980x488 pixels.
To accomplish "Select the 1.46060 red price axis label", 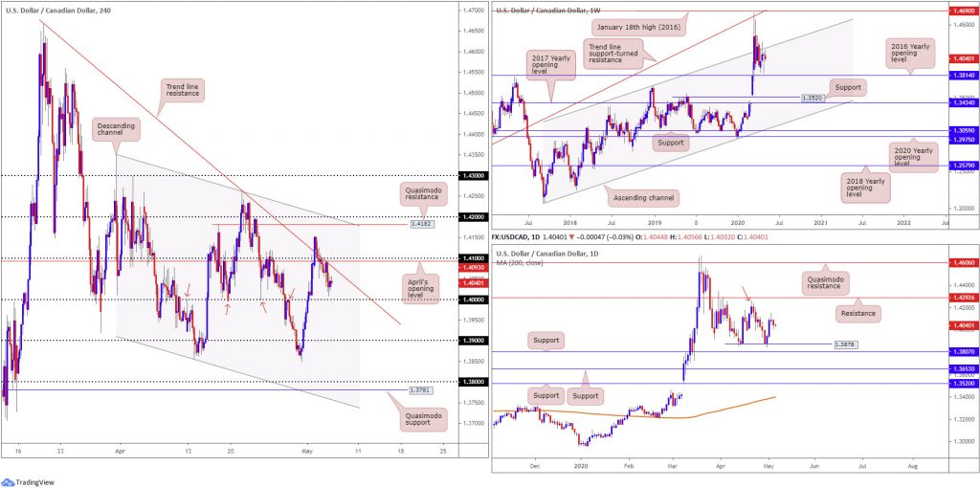I will pyautogui.click(x=962, y=264).
